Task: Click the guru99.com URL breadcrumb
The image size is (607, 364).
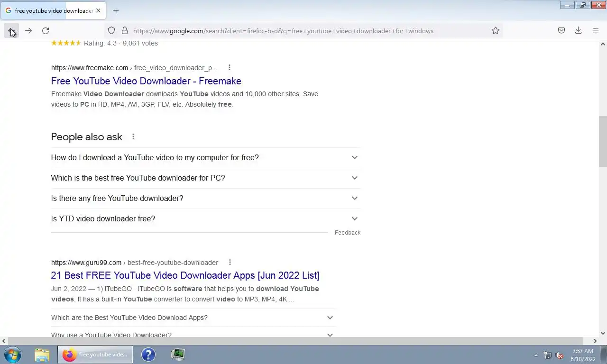Action: tap(135, 263)
